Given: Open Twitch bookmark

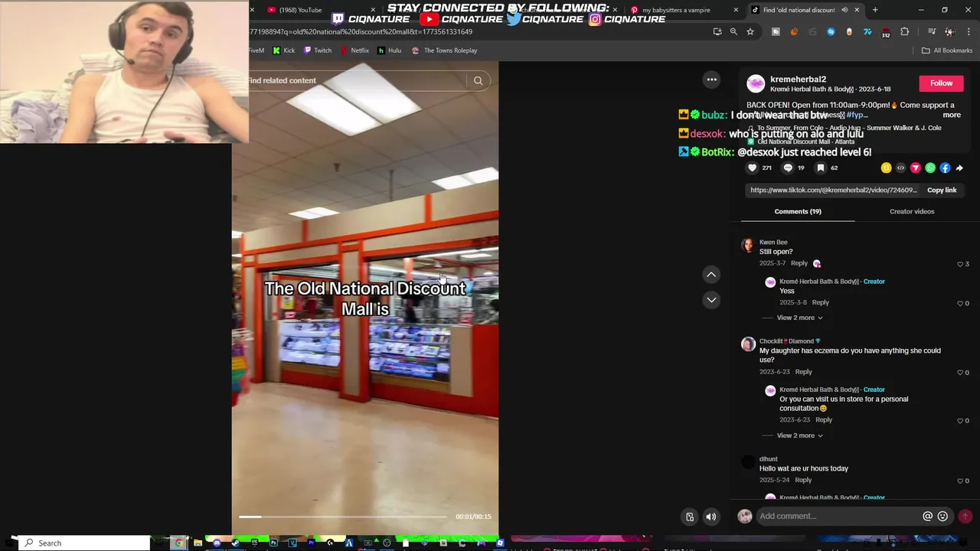Looking at the screenshot, I should point(317,51).
